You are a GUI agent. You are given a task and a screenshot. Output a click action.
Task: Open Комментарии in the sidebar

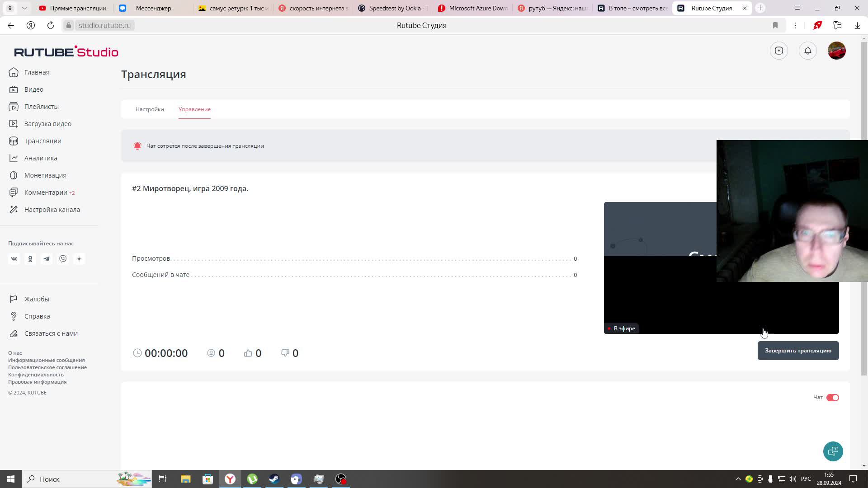click(46, 192)
